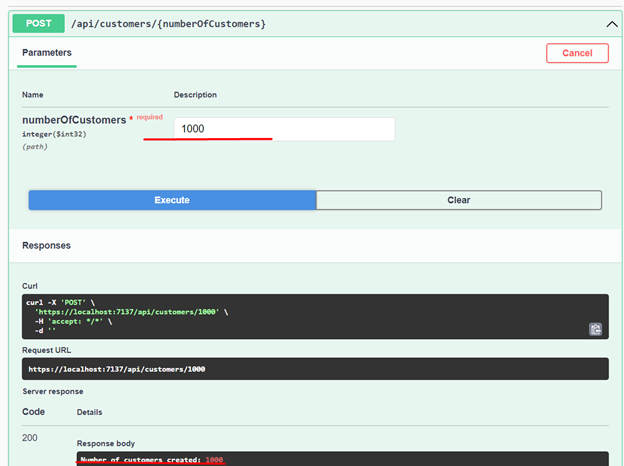
Task: Click the Clear button
Action: (x=458, y=200)
